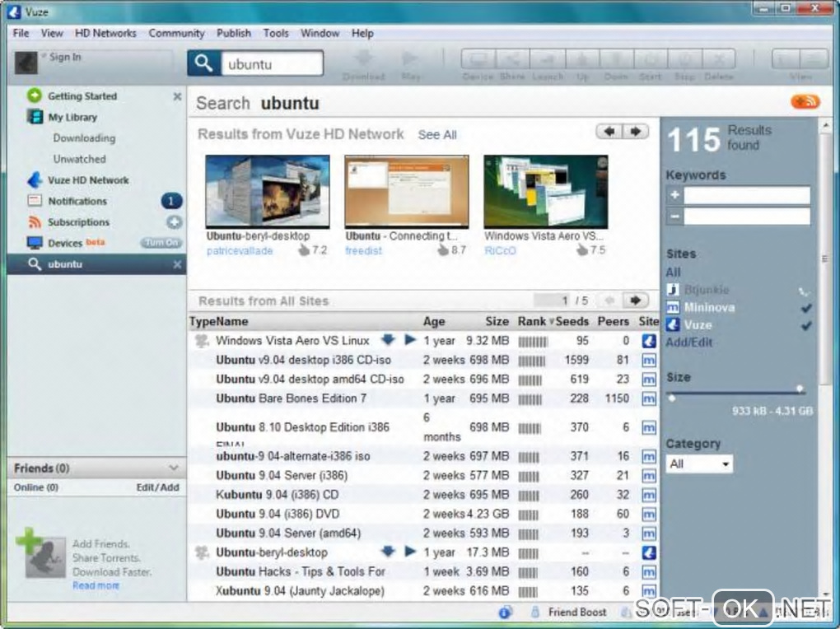Click the search magnifier icon in toolbar
840x629 pixels.
point(203,63)
